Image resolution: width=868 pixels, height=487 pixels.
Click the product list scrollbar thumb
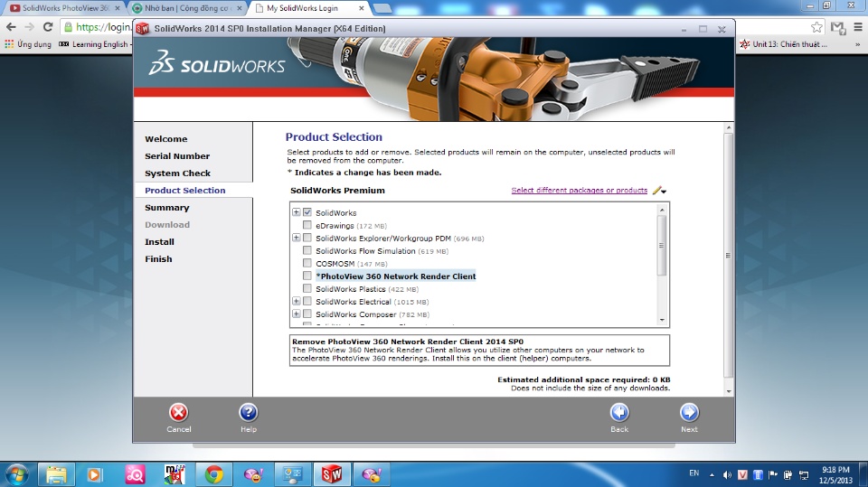click(662, 245)
